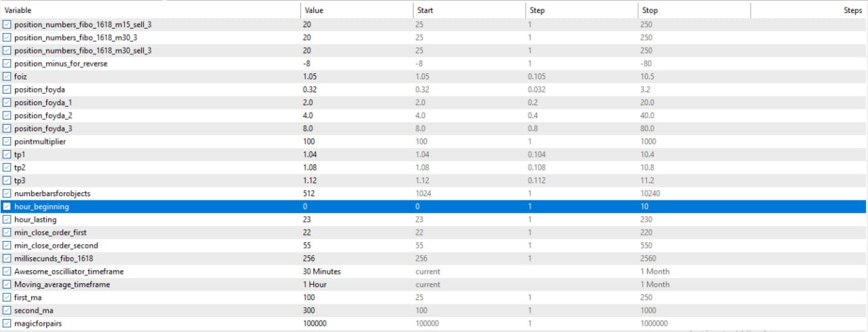Image resolution: width=868 pixels, height=332 pixels.
Task: Select the Stop column header
Action: pyautogui.click(x=650, y=11)
